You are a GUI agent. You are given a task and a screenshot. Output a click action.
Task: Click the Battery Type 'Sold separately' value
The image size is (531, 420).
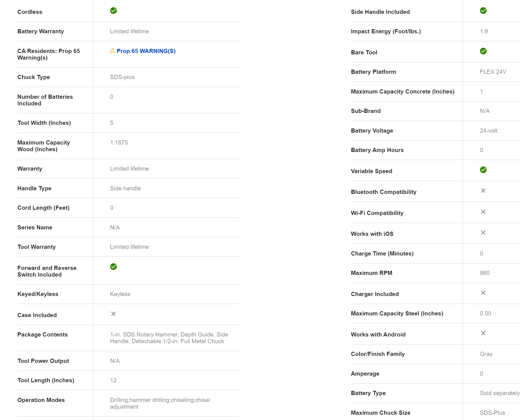[500, 393]
